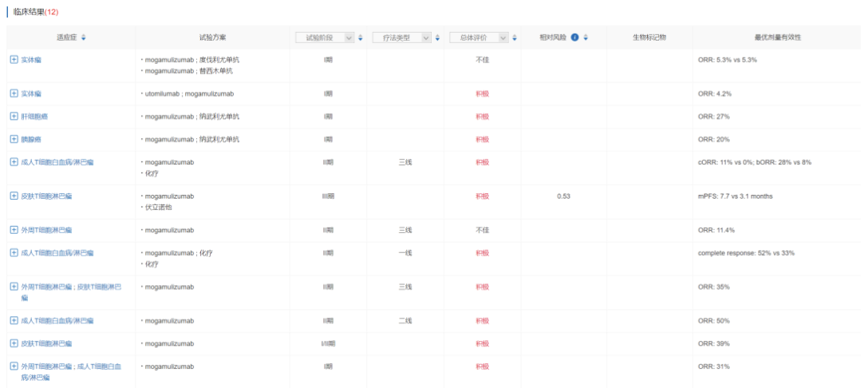Screen dimensions: 868x388
Task: Open the 成人T细胞白血病/淋巴瘤 link in the 一线 row
Action: pyautogui.click(x=57, y=253)
